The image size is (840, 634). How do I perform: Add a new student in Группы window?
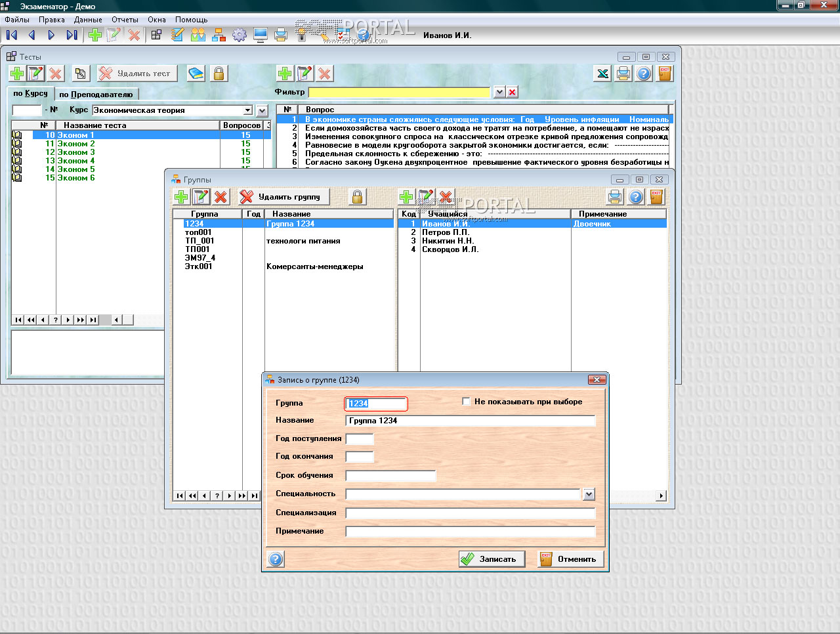click(x=407, y=196)
